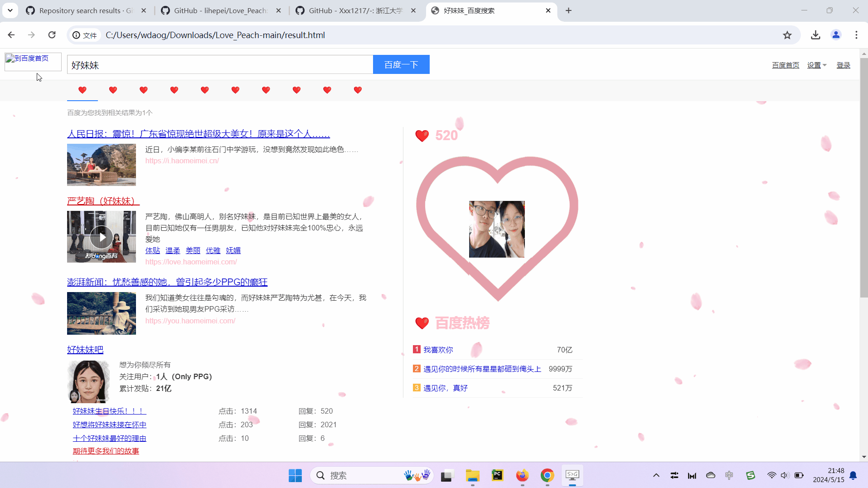Expand the 设置 dropdown

pos(817,65)
